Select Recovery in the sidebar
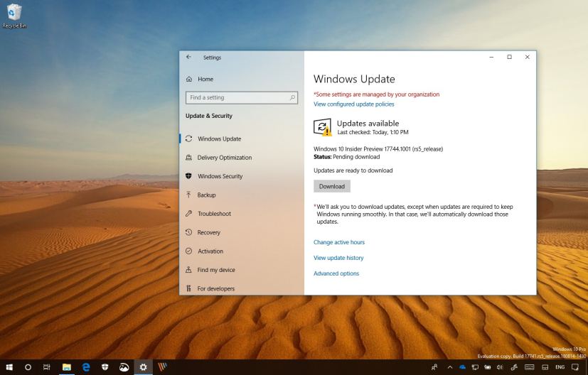 [x=203, y=232]
